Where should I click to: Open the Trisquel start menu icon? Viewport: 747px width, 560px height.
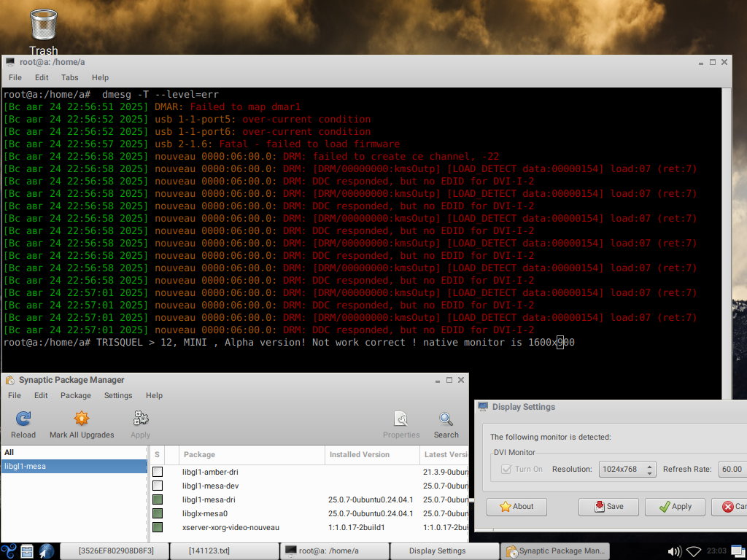click(x=9, y=551)
